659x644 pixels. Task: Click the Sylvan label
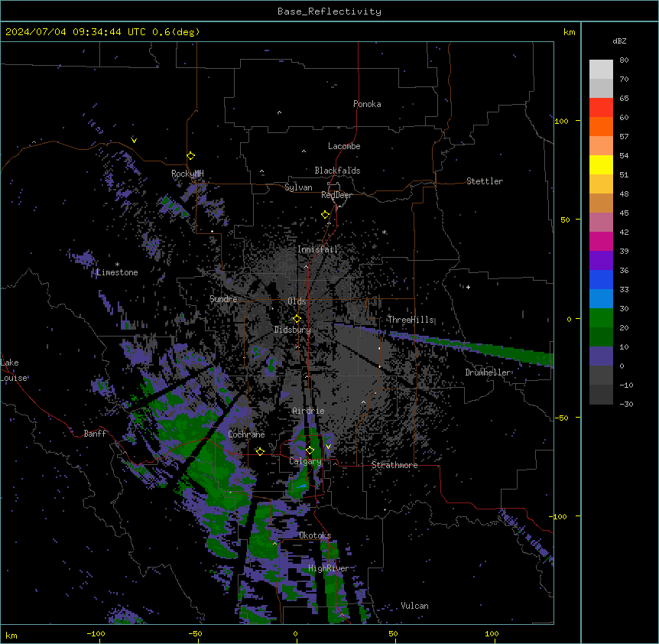(298, 187)
